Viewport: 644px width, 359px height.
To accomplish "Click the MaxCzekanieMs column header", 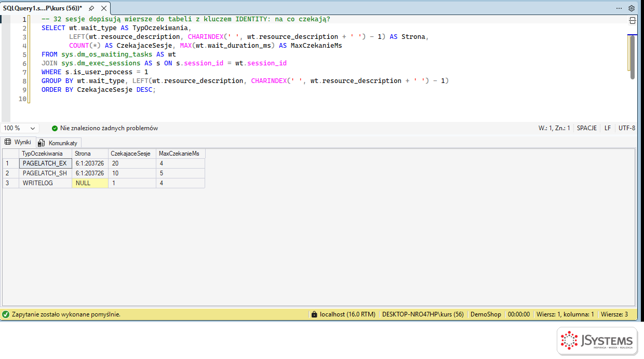I will pos(180,154).
